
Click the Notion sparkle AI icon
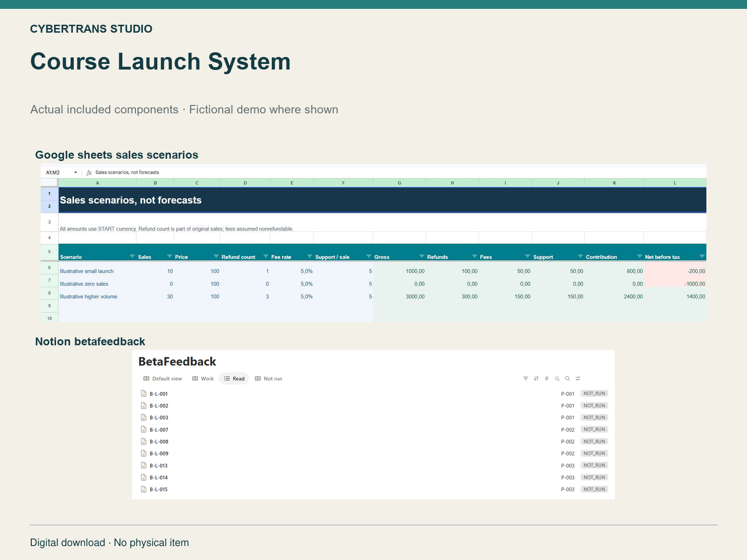tap(557, 378)
